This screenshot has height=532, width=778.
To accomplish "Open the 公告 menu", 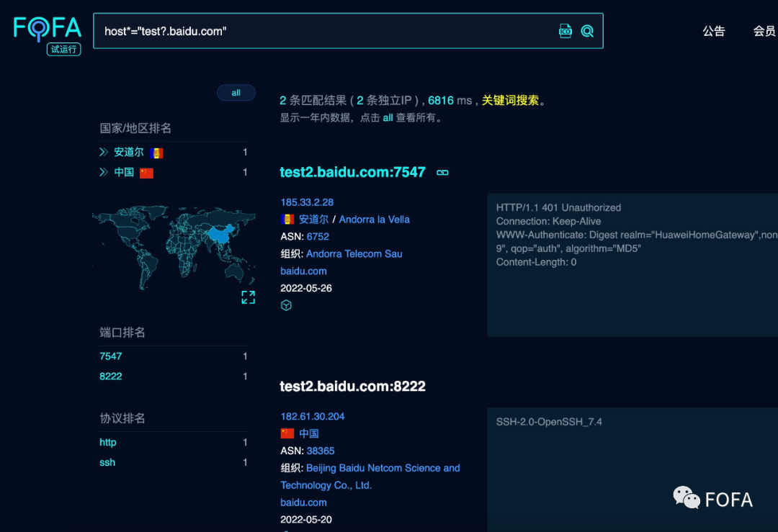I will point(713,31).
